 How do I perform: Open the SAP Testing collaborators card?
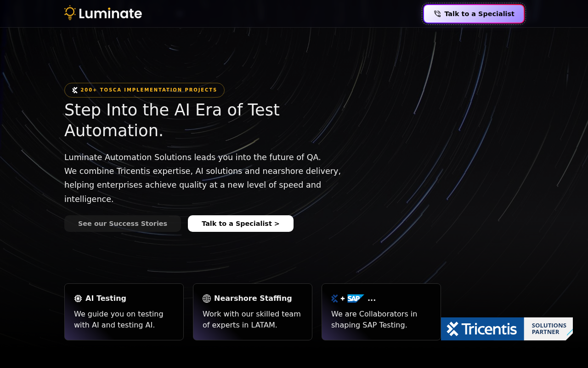coord(381,312)
